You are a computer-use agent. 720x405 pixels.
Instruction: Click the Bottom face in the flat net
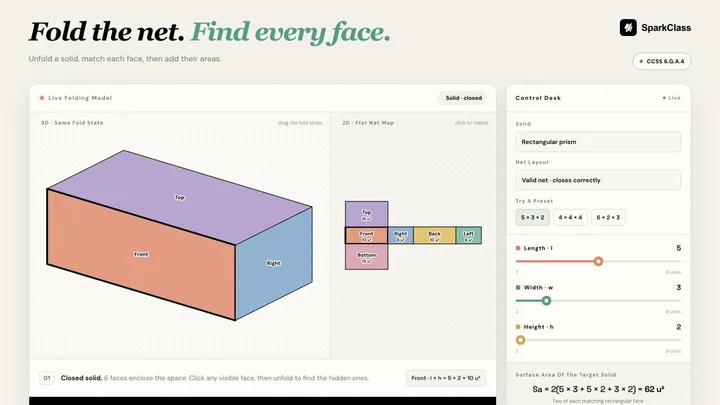pos(366,257)
